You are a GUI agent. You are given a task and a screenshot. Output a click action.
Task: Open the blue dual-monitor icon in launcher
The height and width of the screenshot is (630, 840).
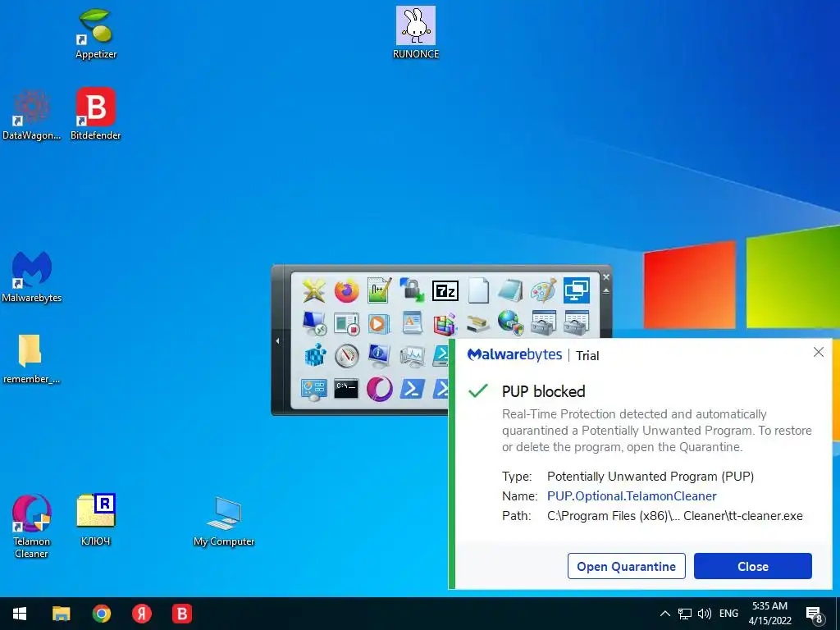pyautogui.click(x=577, y=291)
